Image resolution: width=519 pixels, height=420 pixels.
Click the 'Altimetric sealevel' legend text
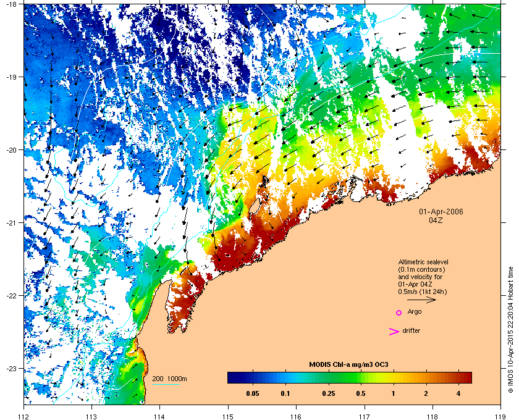423,262
